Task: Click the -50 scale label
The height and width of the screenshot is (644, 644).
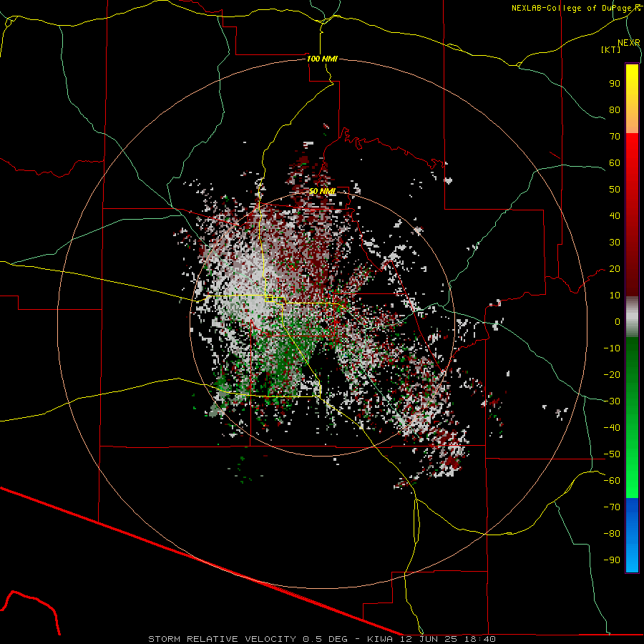Action: (x=612, y=454)
